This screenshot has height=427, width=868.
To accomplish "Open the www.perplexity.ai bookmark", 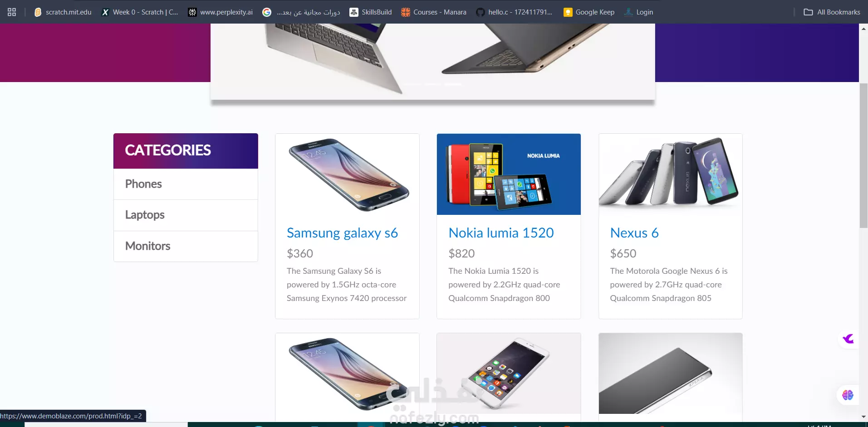I will click(221, 12).
